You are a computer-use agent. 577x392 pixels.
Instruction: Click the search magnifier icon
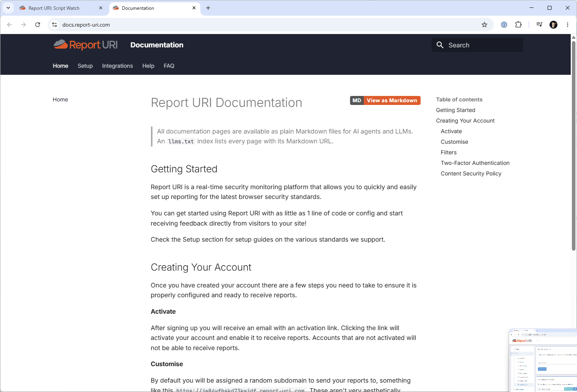click(x=440, y=45)
